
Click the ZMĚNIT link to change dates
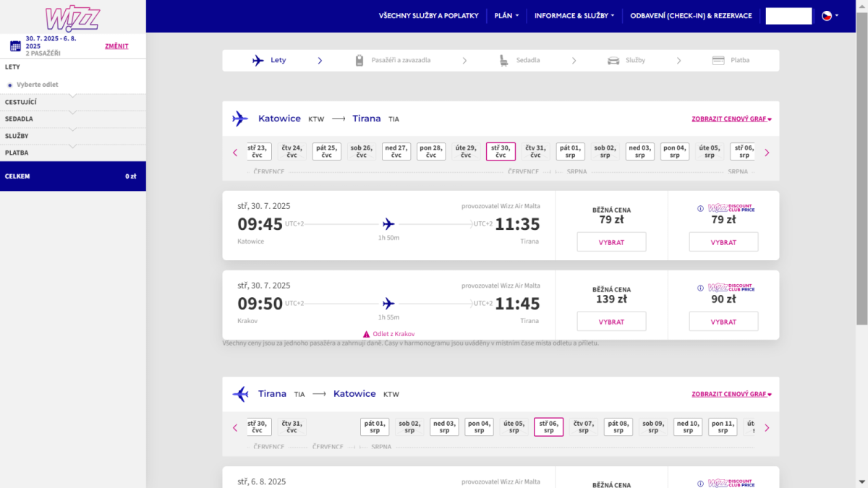(116, 46)
